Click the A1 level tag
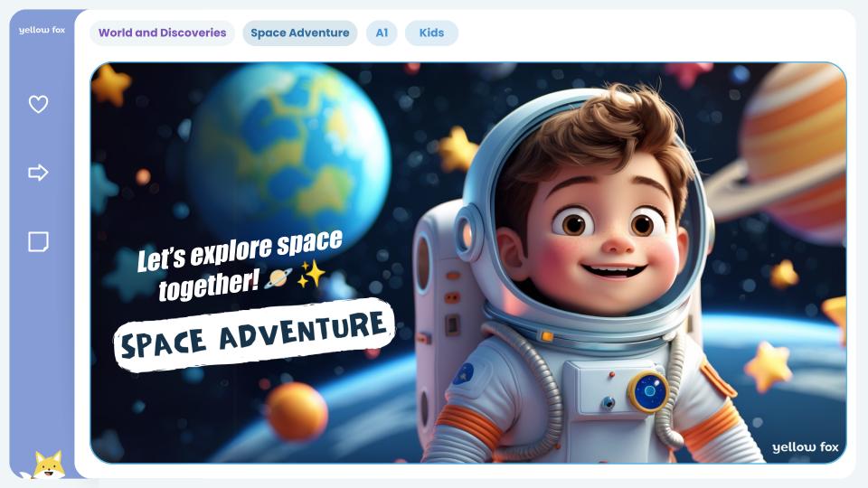The width and height of the screenshot is (868, 488). click(382, 33)
